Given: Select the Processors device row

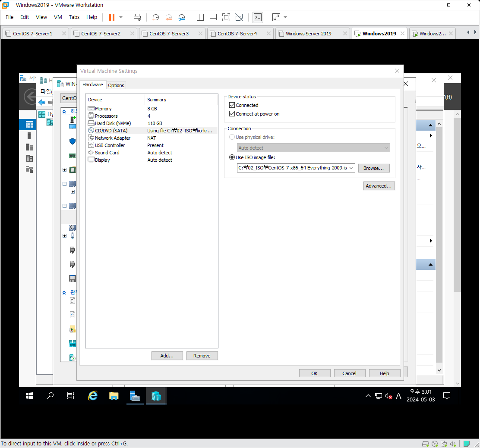Looking at the screenshot, I should 151,116.
